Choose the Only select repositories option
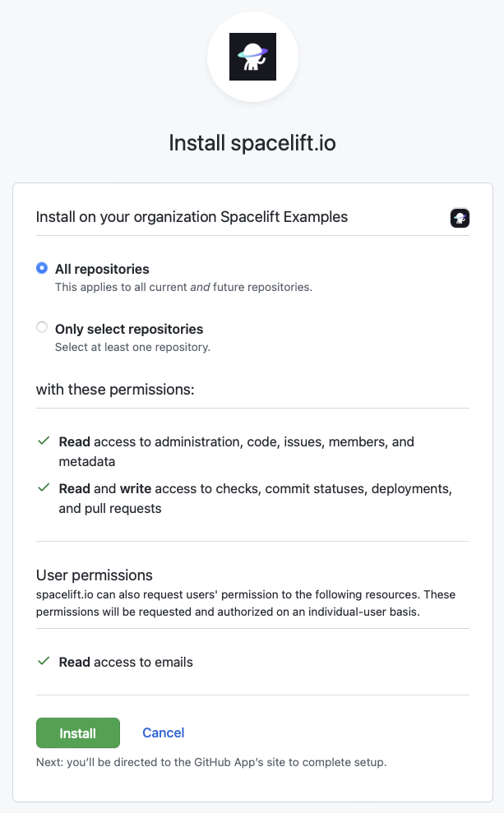Viewport: 504px width, 813px height. [x=42, y=327]
